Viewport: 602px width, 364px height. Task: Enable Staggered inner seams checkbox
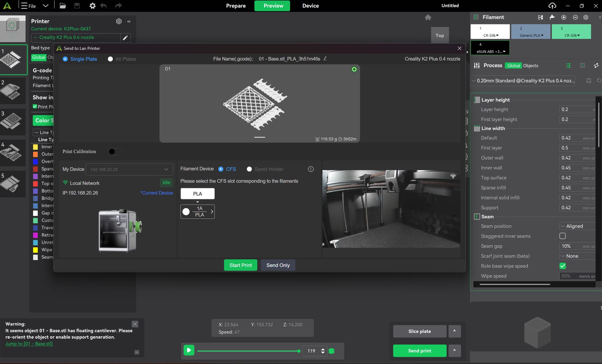562,236
